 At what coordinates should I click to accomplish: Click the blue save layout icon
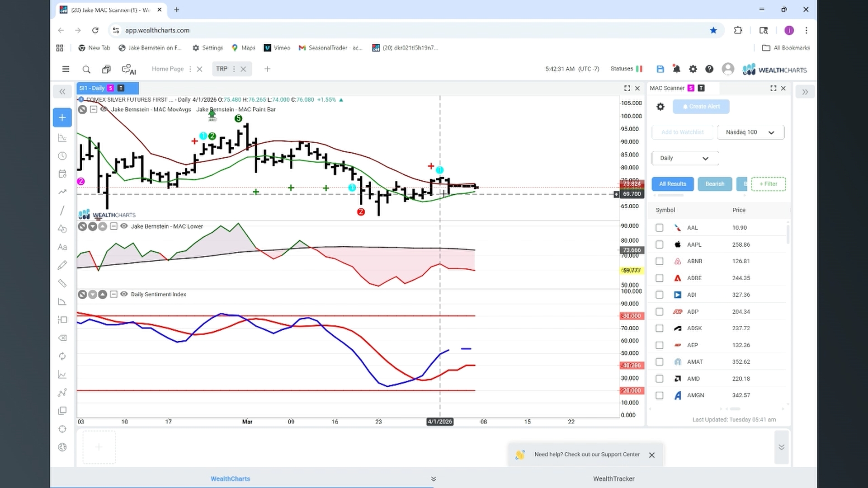660,69
